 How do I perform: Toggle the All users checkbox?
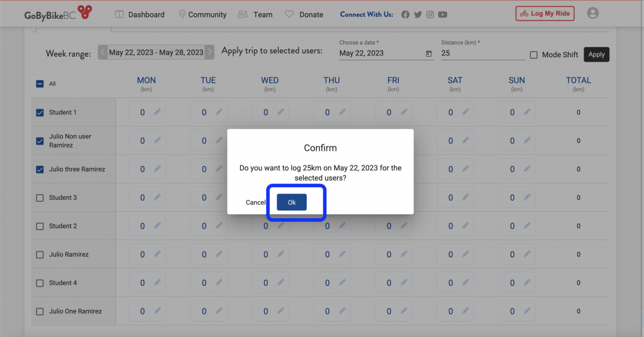click(x=40, y=84)
